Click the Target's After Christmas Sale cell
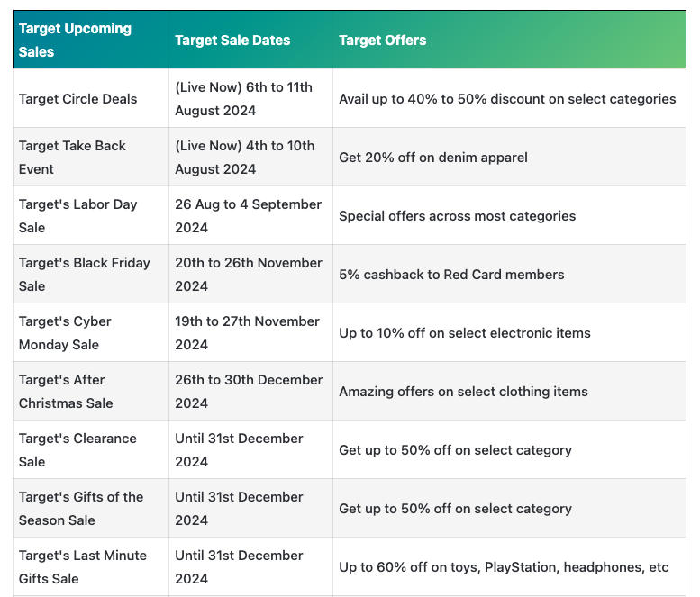 [91, 391]
